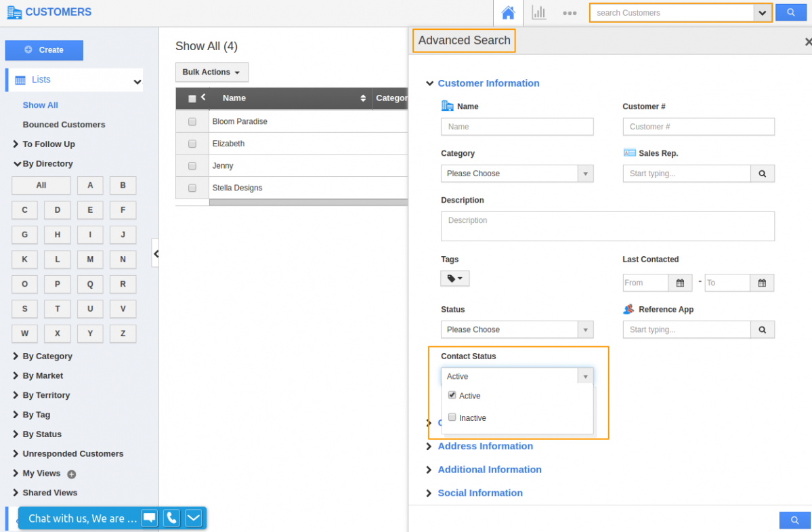Click the Reference App search magnifier icon
Viewport: 812px width, 532px height.
tap(762, 329)
